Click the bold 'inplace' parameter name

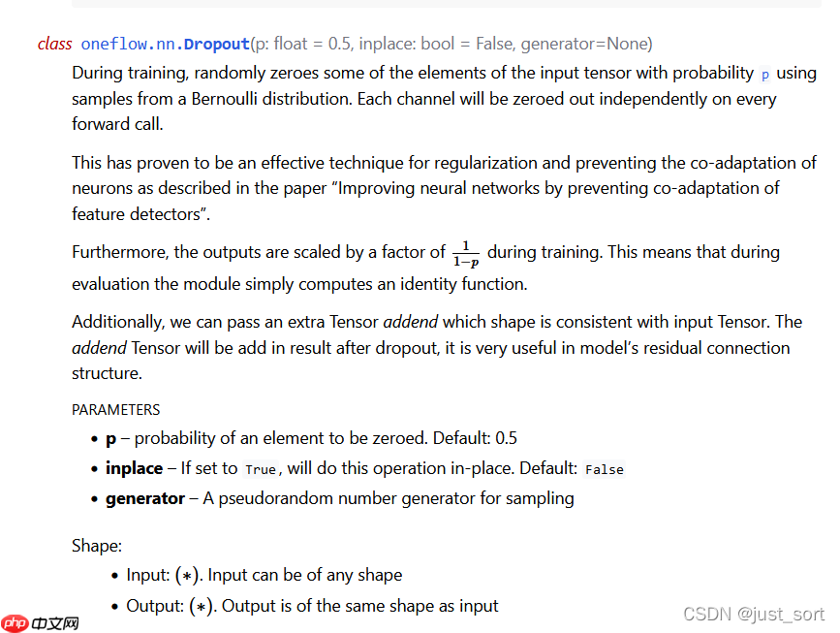134,468
